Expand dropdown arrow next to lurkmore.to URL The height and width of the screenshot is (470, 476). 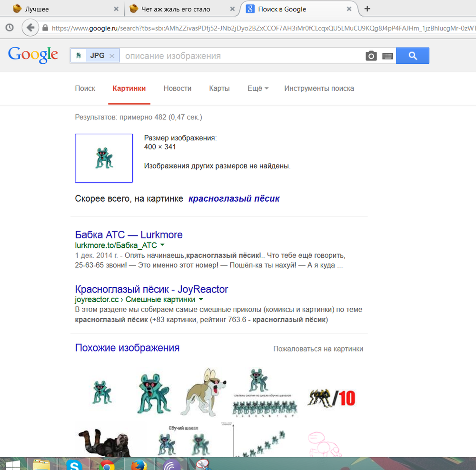[x=162, y=245]
